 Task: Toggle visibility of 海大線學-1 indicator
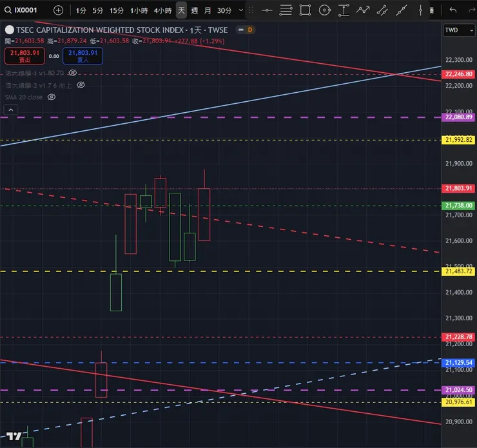[73, 73]
